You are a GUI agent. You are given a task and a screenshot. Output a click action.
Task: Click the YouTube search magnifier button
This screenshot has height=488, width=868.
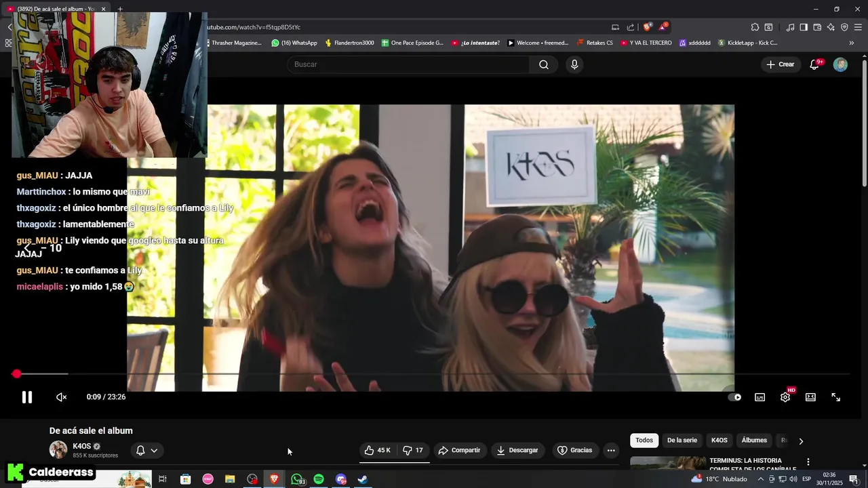coord(544,64)
